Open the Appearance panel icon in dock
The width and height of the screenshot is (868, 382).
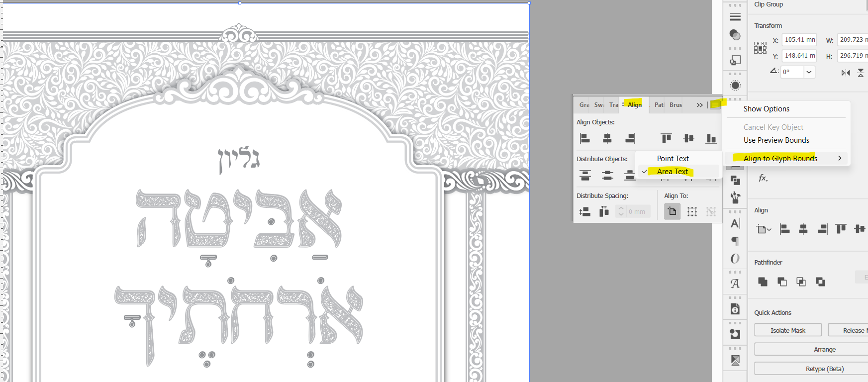pos(735,86)
